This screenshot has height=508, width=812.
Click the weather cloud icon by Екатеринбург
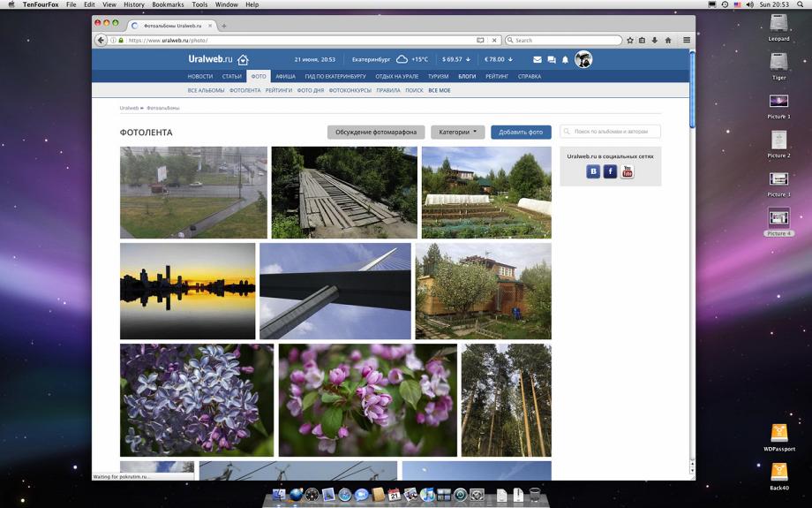pyautogui.click(x=402, y=59)
